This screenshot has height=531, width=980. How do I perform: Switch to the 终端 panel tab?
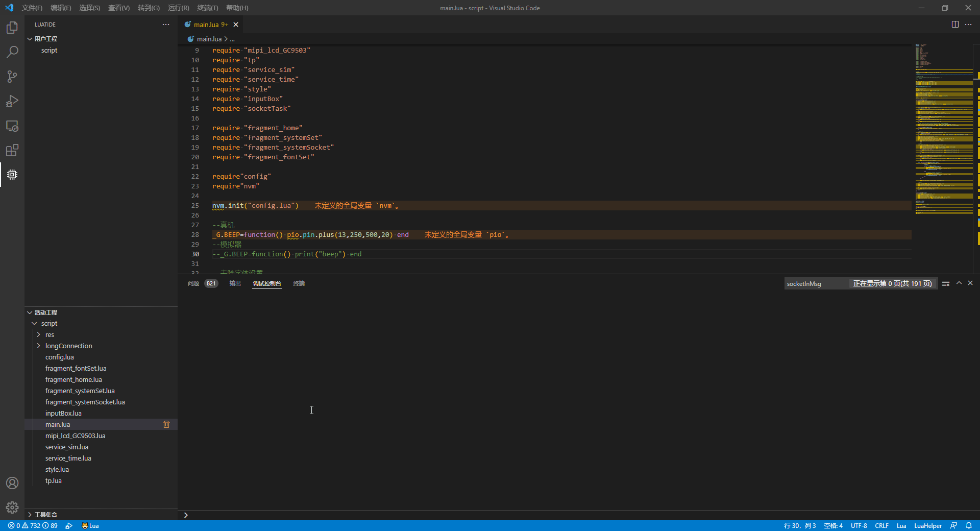pyautogui.click(x=299, y=283)
